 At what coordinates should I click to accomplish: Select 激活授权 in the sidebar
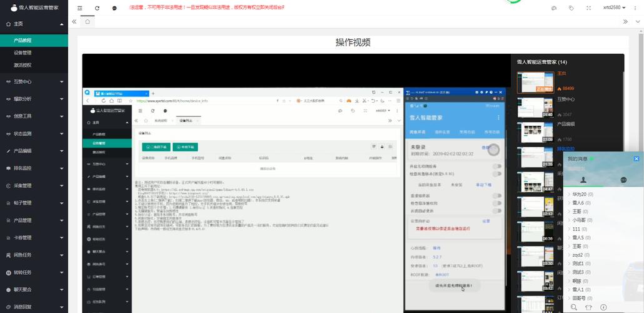(23, 64)
